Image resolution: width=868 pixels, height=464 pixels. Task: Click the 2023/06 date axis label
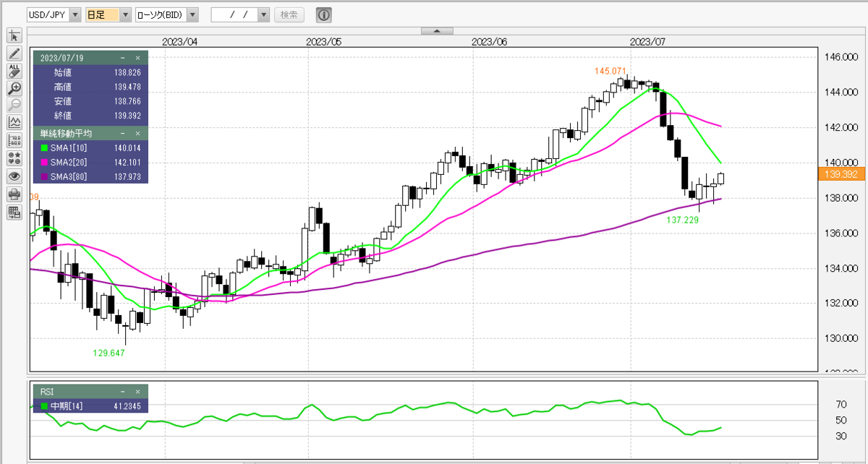(x=490, y=42)
